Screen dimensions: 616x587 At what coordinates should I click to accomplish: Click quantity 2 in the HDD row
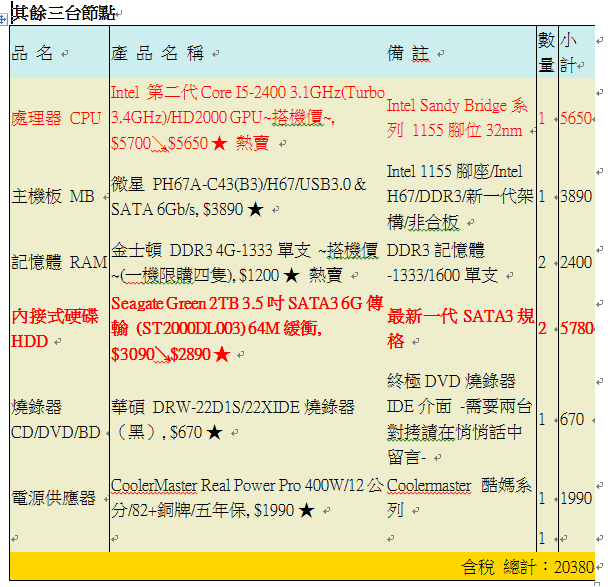[x=542, y=328]
